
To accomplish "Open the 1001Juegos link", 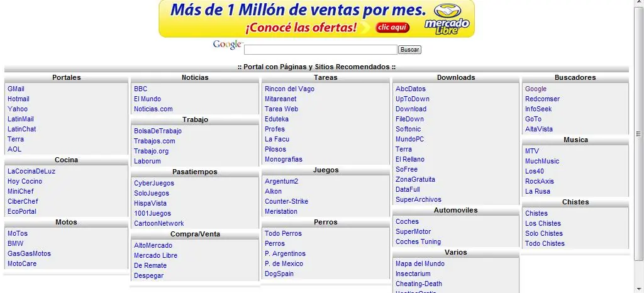I will tap(152, 213).
